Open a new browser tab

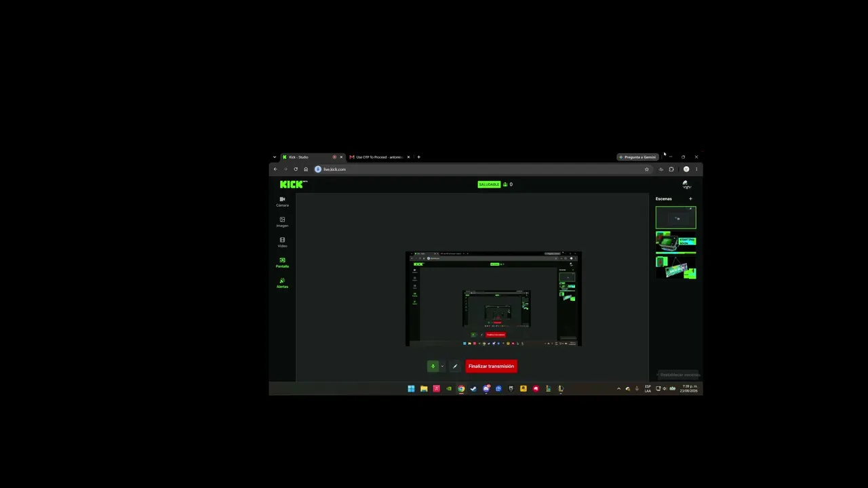click(x=418, y=157)
